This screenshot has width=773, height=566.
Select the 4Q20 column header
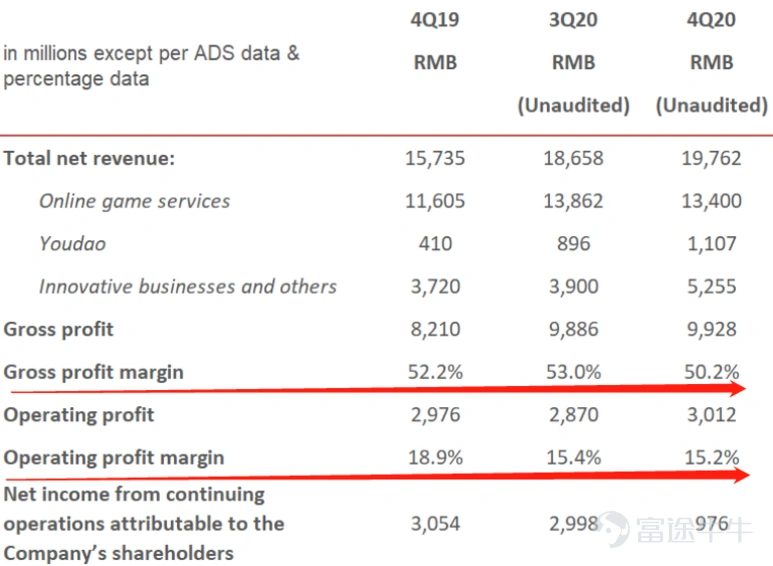click(711, 20)
